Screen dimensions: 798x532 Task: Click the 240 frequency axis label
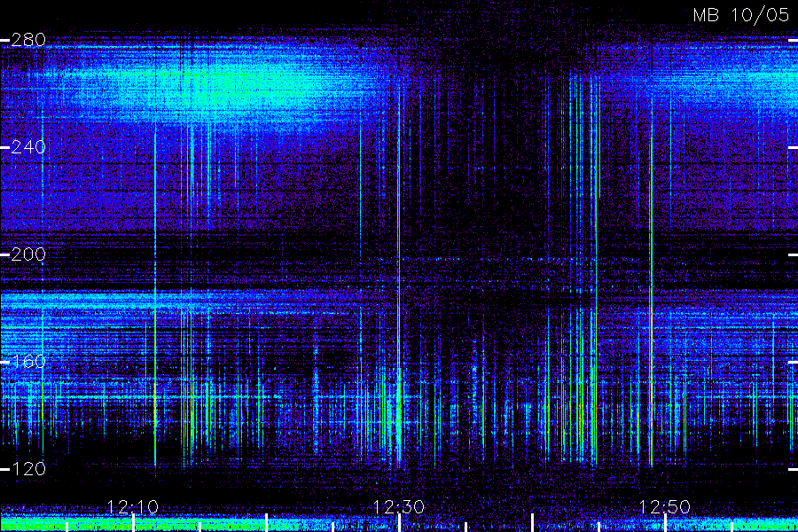pos(28,147)
